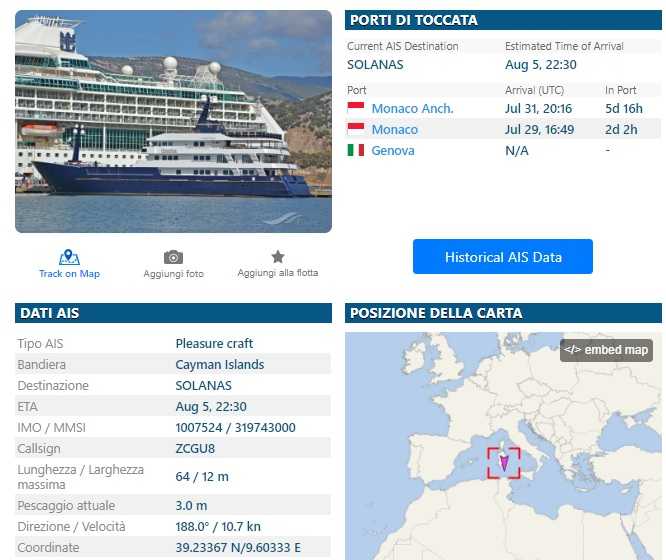The height and width of the screenshot is (560, 666).
Task: Open the Genova port link
Action: pos(392,150)
